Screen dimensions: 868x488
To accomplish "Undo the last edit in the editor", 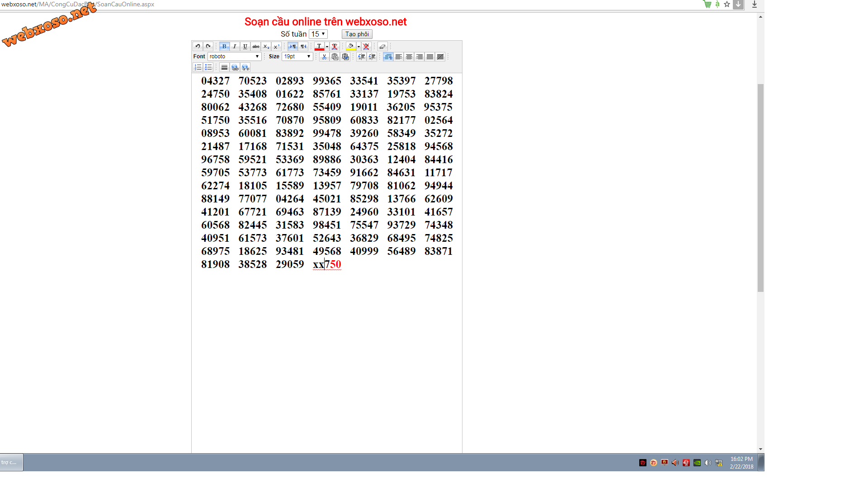I will [x=198, y=47].
